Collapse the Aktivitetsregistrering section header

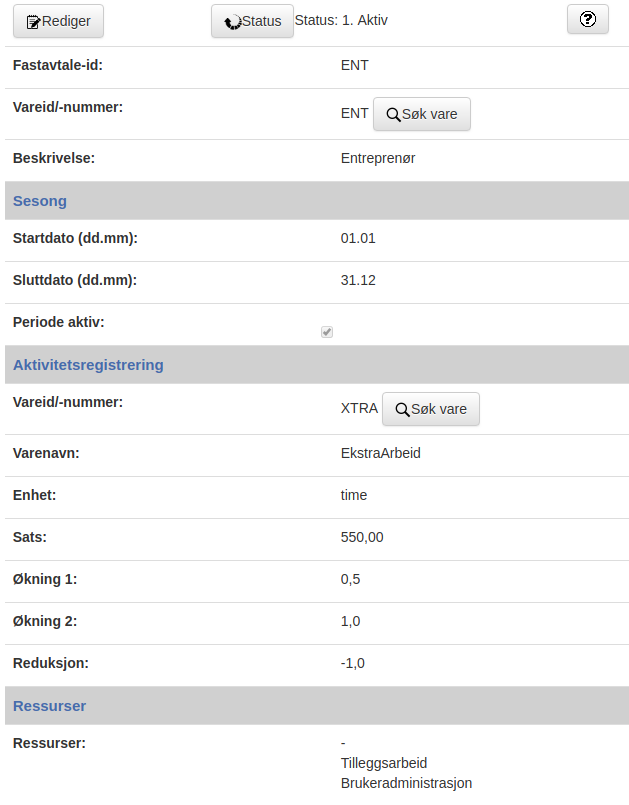[317, 365]
